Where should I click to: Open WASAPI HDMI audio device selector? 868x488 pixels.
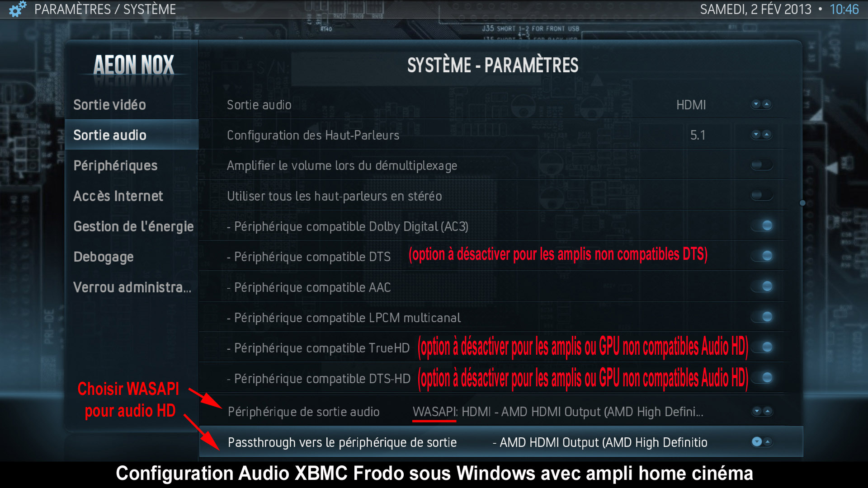(x=558, y=412)
